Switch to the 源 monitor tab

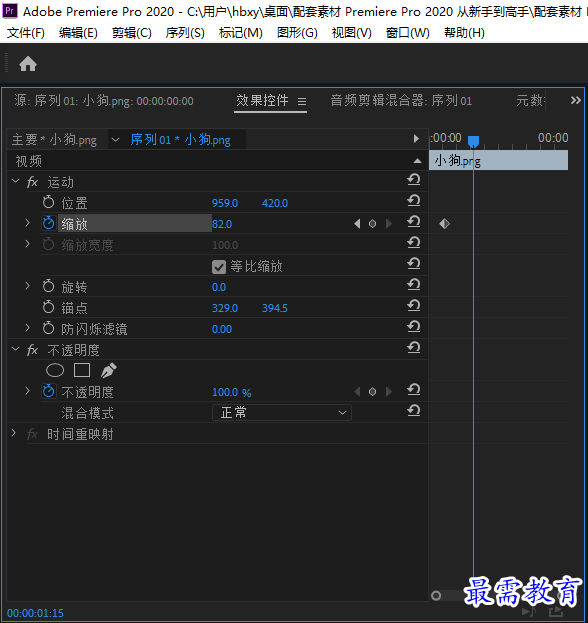point(104,101)
